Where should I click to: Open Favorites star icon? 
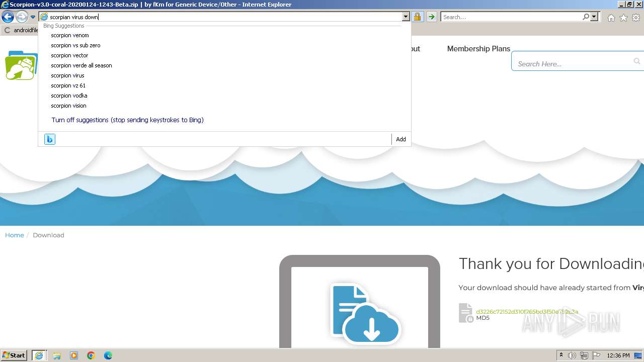tap(623, 18)
